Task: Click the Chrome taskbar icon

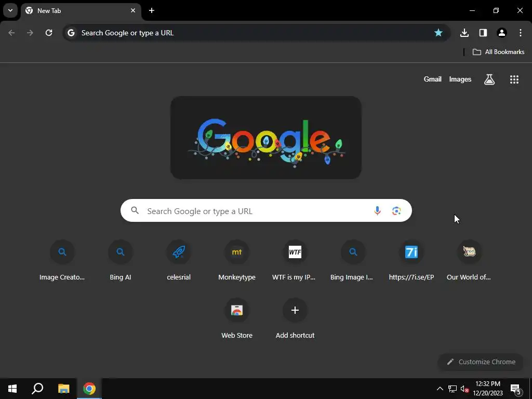Action: pos(89,389)
